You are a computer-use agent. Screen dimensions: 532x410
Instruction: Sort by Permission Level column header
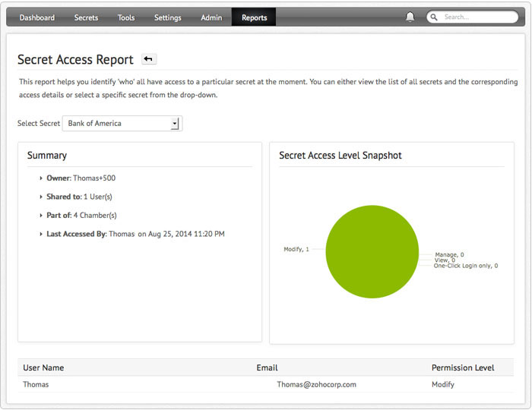(x=463, y=367)
